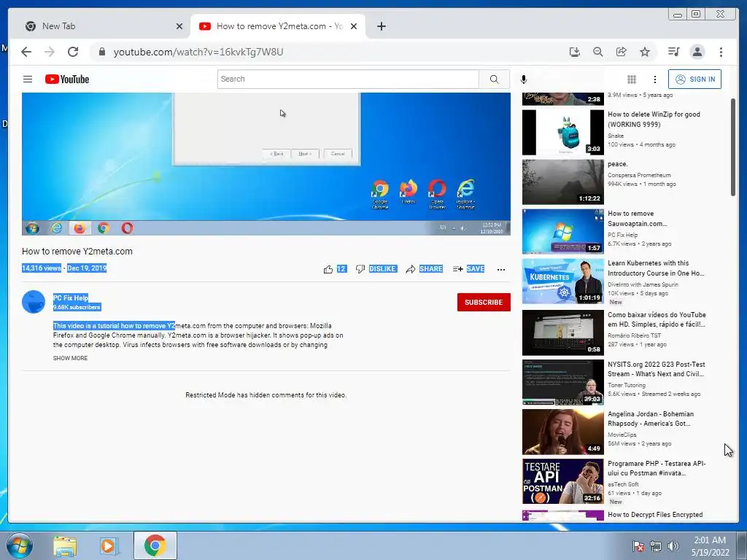
Task: Open the peace. video thumbnail
Action: pos(562,182)
